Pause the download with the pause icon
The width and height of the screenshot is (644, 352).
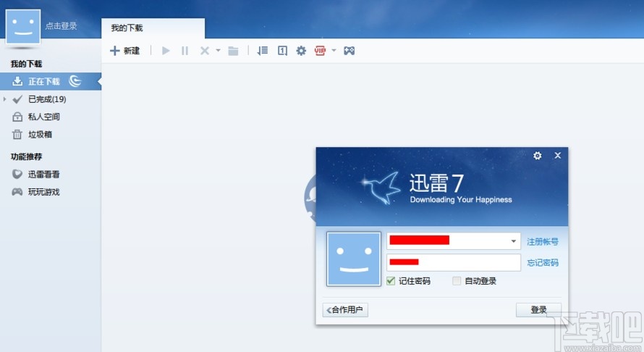pos(185,51)
